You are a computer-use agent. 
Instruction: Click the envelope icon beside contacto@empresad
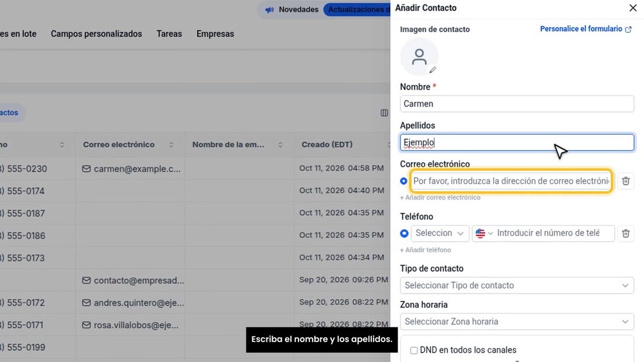[x=86, y=281]
